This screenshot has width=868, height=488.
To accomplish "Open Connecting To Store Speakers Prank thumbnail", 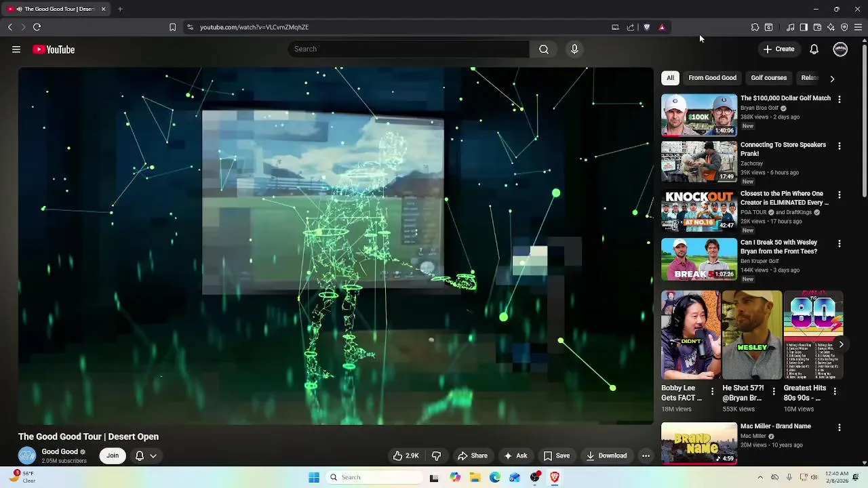I will [699, 162].
